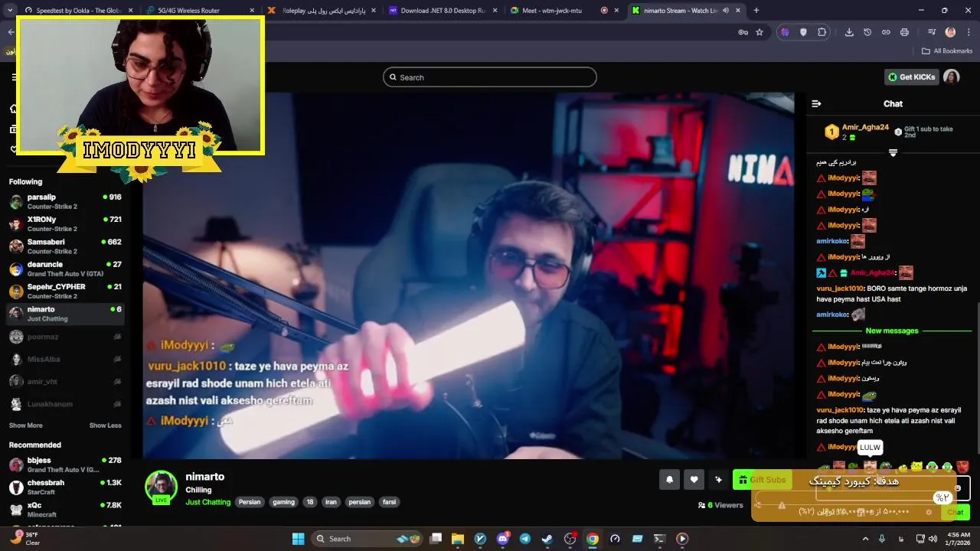Click the Get KICKs button
This screenshot has width=980, height=551.
(912, 77)
